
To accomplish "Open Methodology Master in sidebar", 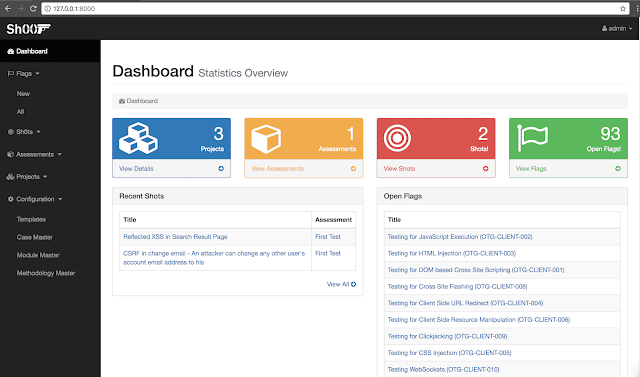I will tap(46, 273).
